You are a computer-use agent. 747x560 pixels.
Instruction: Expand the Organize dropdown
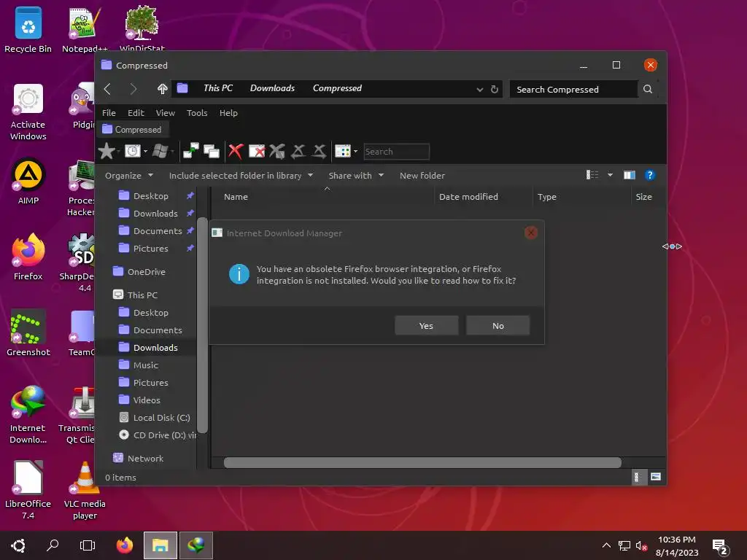(128, 175)
